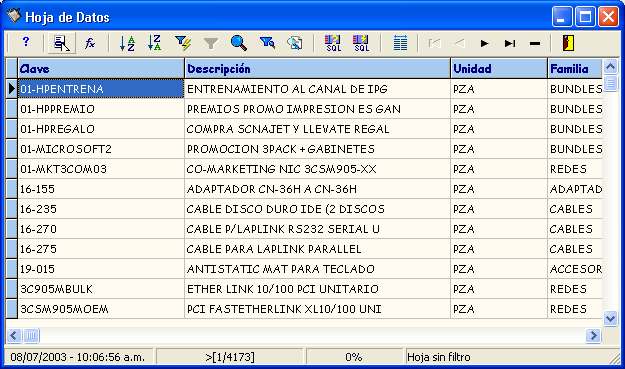This screenshot has width=625, height=369.
Task: Click description ENTRENAMIENTO AL CANAL DE IPG
Action: (x=318, y=89)
